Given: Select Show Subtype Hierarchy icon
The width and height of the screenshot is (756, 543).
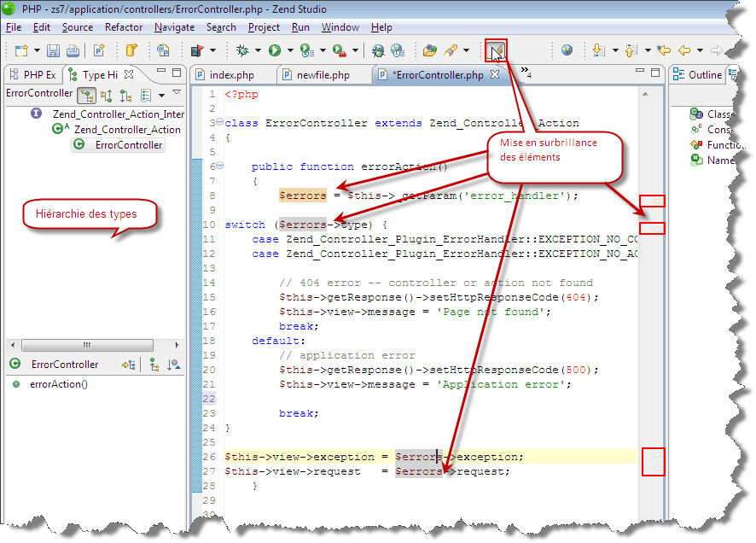Looking at the screenshot, I should click(126, 95).
